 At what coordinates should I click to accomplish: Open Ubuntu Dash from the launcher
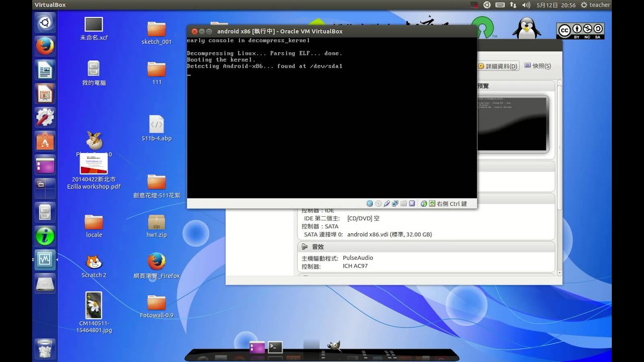[x=45, y=23]
